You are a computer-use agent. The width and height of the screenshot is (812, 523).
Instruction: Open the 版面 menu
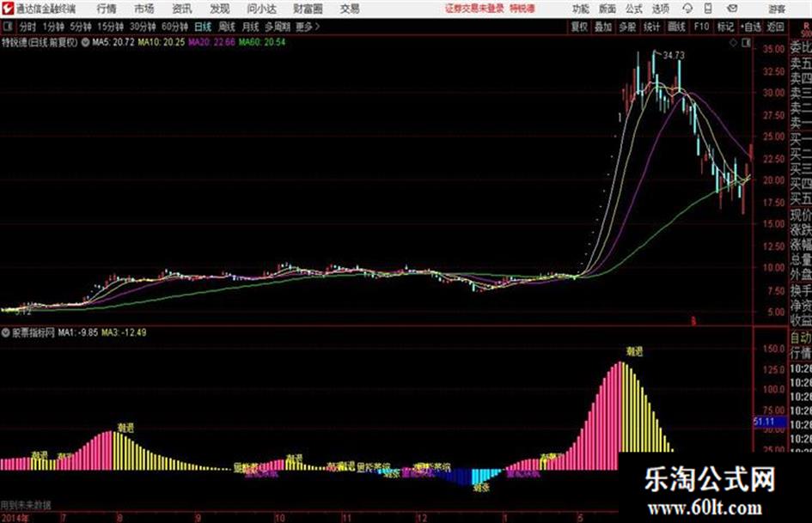(x=607, y=9)
